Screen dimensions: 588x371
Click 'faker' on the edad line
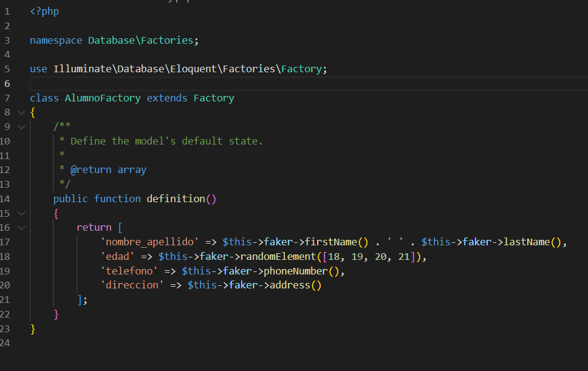[x=214, y=256]
